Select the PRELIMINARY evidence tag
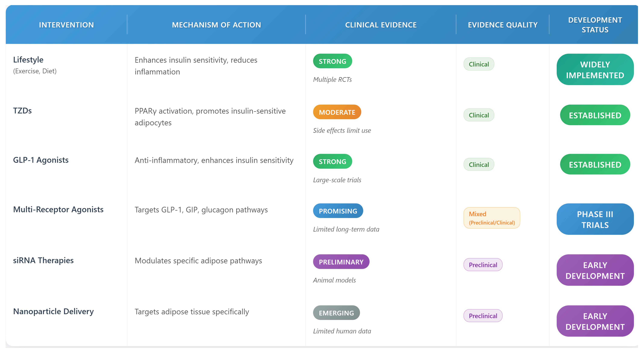The width and height of the screenshot is (644, 353). 341,262
